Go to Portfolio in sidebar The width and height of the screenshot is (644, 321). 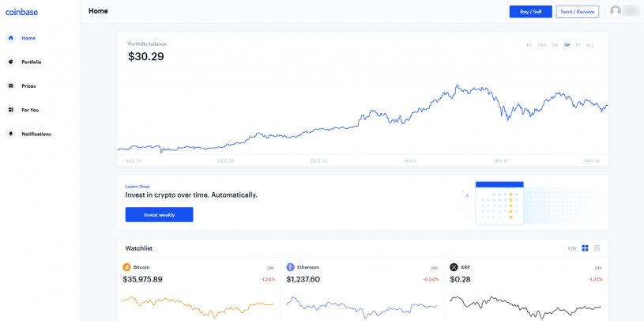(x=32, y=62)
